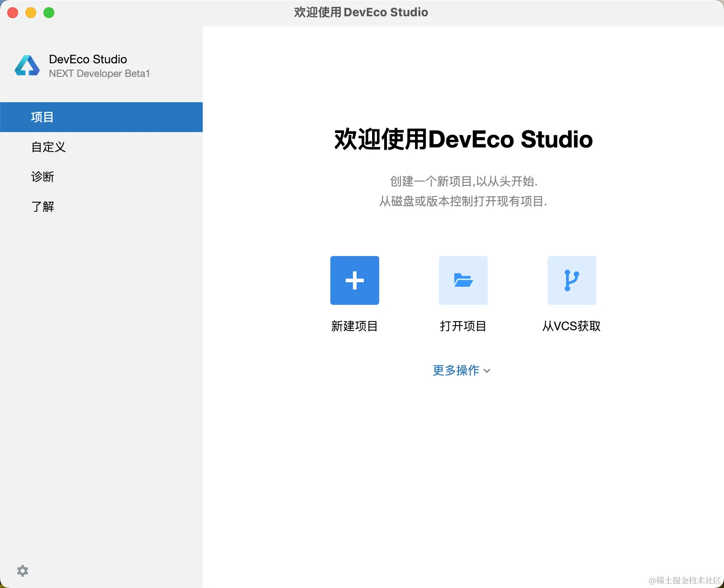Click the 从磁盘或版本控制打开现有项目 text
This screenshot has width=724, height=588.
pos(463,201)
